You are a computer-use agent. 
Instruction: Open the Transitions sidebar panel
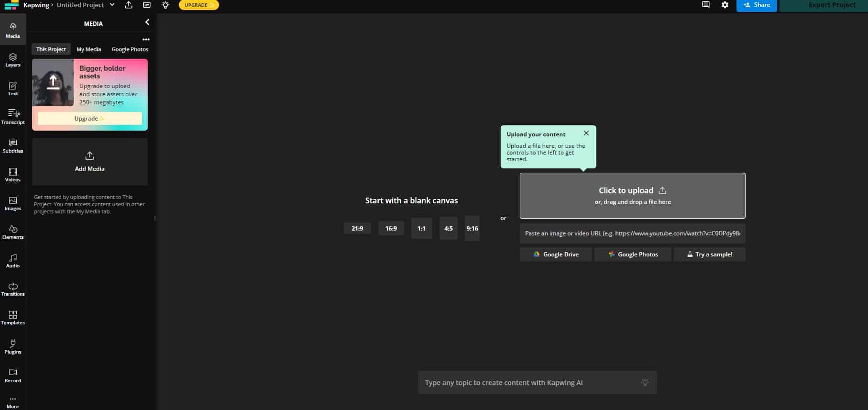point(13,289)
